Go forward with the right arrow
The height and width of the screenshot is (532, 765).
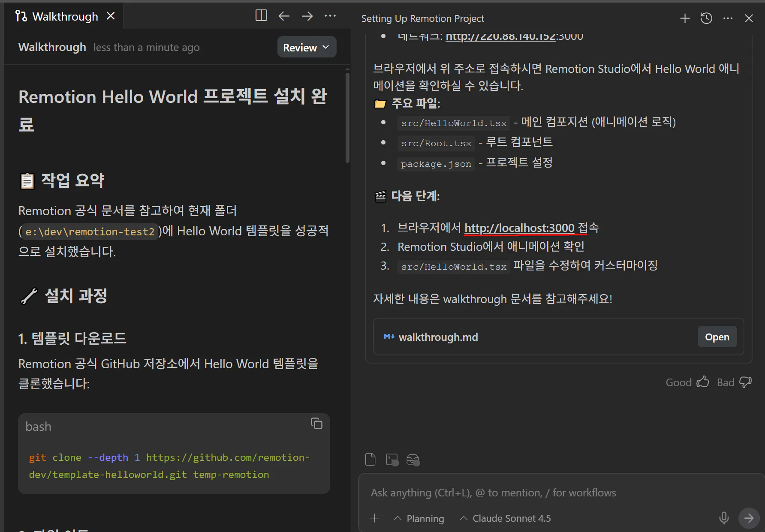[307, 16]
